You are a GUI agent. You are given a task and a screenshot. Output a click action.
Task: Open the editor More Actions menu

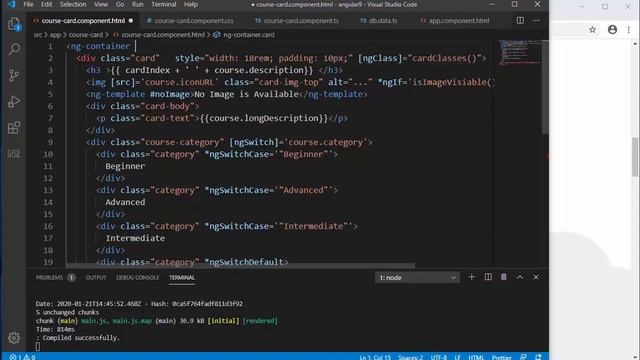(x=536, y=20)
